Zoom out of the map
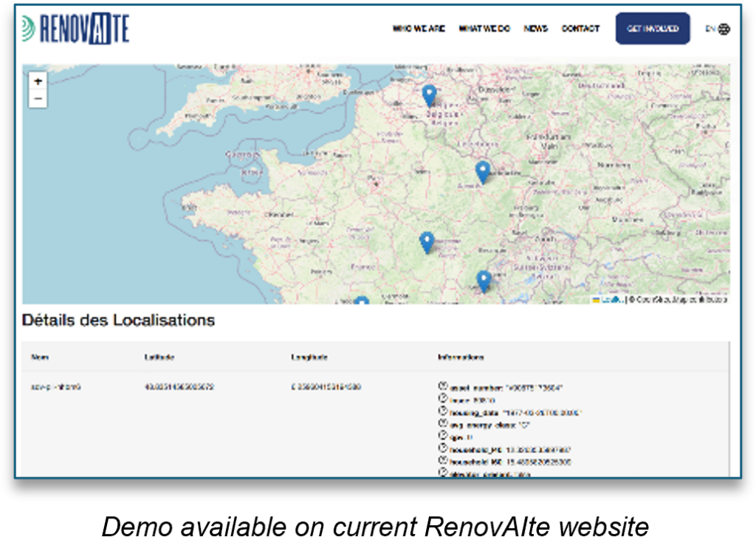Viewport: 756px width, 559px height. [38, 99]
